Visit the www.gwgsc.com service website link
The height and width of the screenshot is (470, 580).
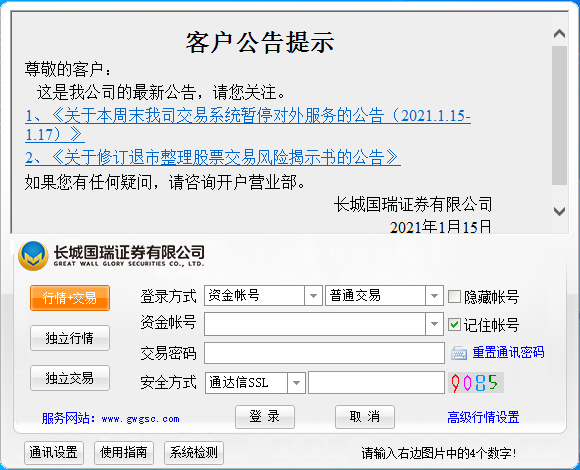click(x=141, y=419)
